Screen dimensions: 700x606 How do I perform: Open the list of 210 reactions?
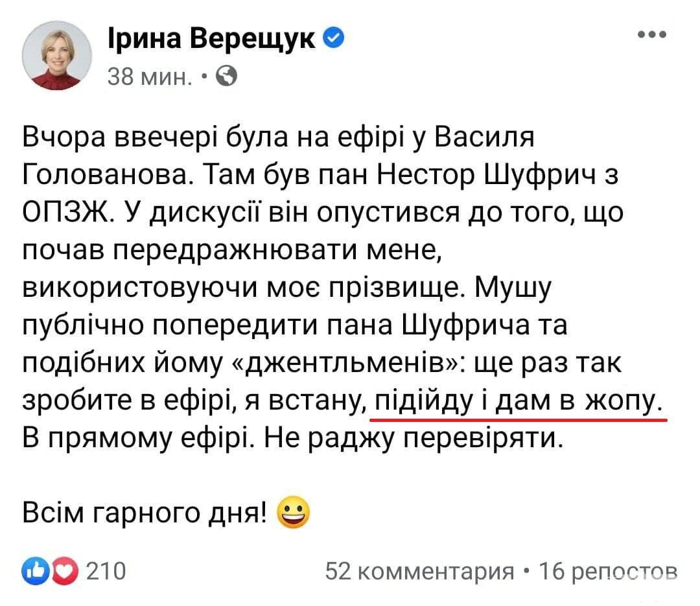pyautogui.click(x=106, y=571)
